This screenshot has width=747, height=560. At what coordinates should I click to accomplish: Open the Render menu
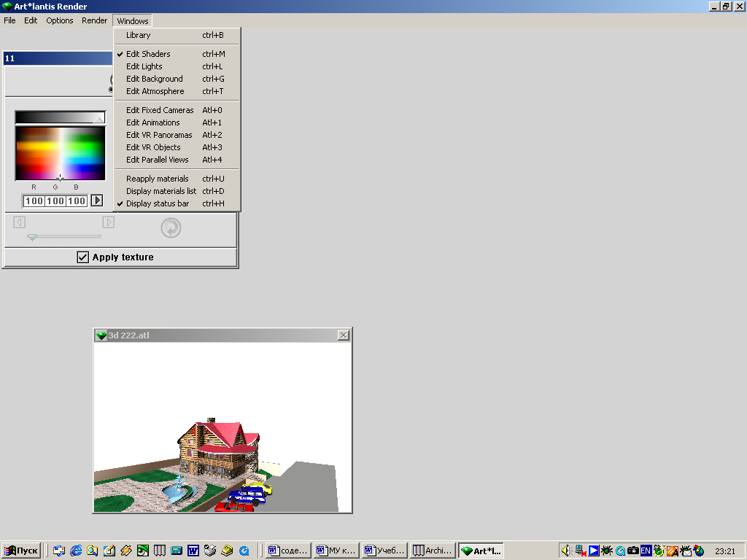94,20
